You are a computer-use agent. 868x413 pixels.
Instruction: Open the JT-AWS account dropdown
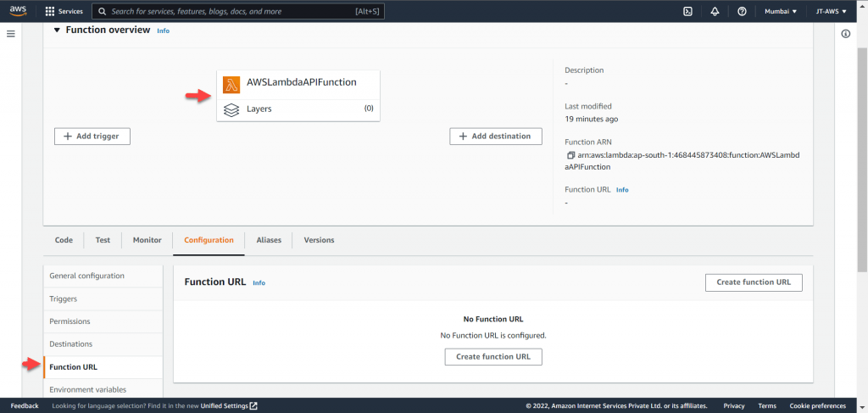coord(832,11)
